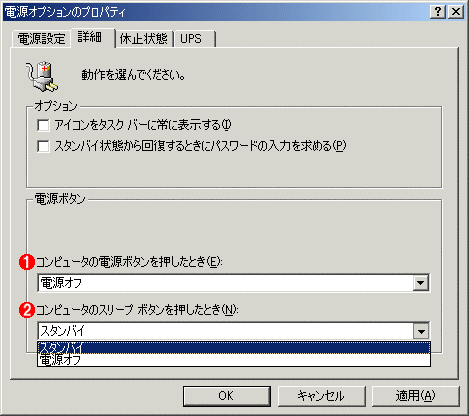
Task: Collapse the sleep button dropdown arrow
Action: point(421,331)
